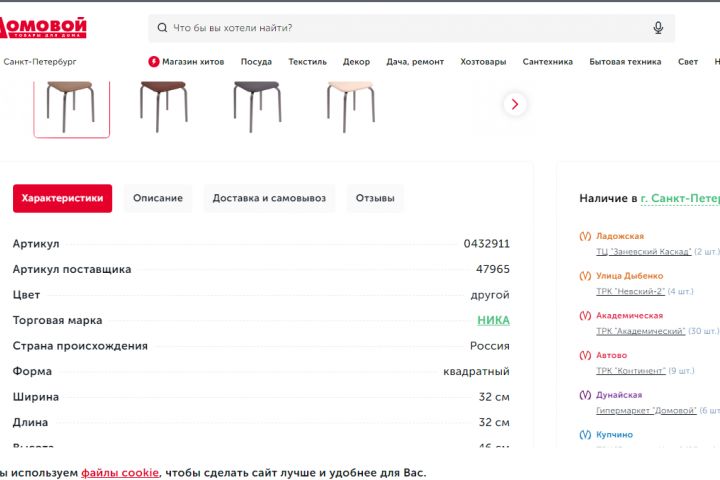Select the brown stool thumbnail
Screen dimensions: 720x480
coord(164,103)
